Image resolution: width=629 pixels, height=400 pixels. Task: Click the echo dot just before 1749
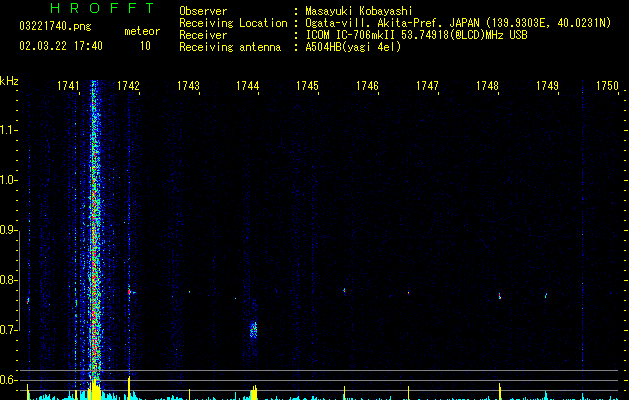(x=546, y=296)
